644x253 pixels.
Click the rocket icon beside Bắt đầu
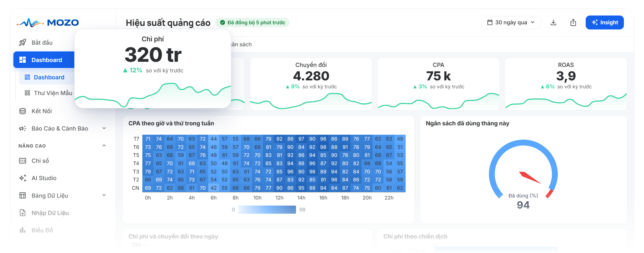click(23, 43)
